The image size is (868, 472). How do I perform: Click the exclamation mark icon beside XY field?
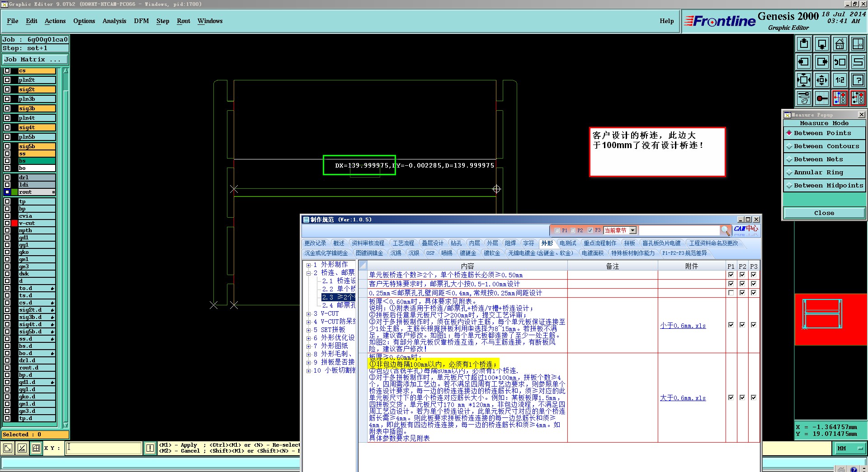click(x=150, y=448)
